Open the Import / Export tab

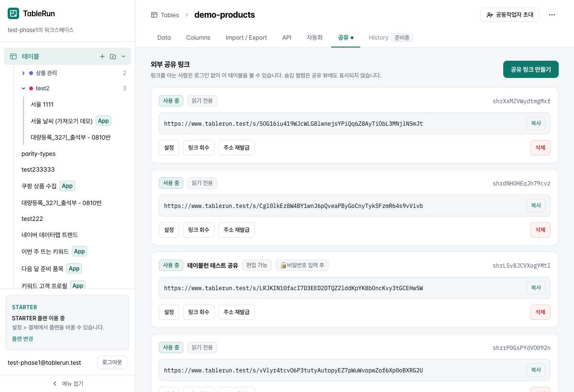coord(246,37)
